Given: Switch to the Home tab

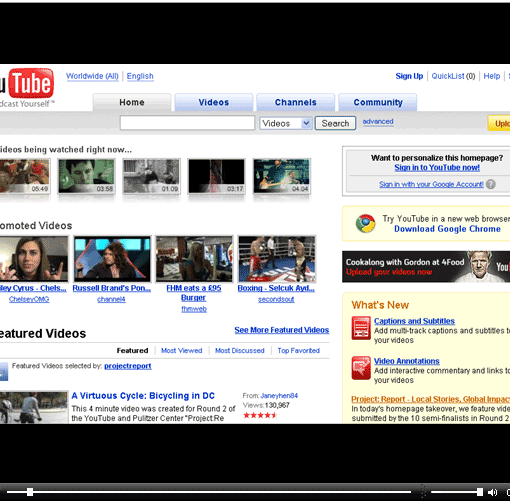Looking at the screenshot, I should pyautogui.click(x=132, y=102).
